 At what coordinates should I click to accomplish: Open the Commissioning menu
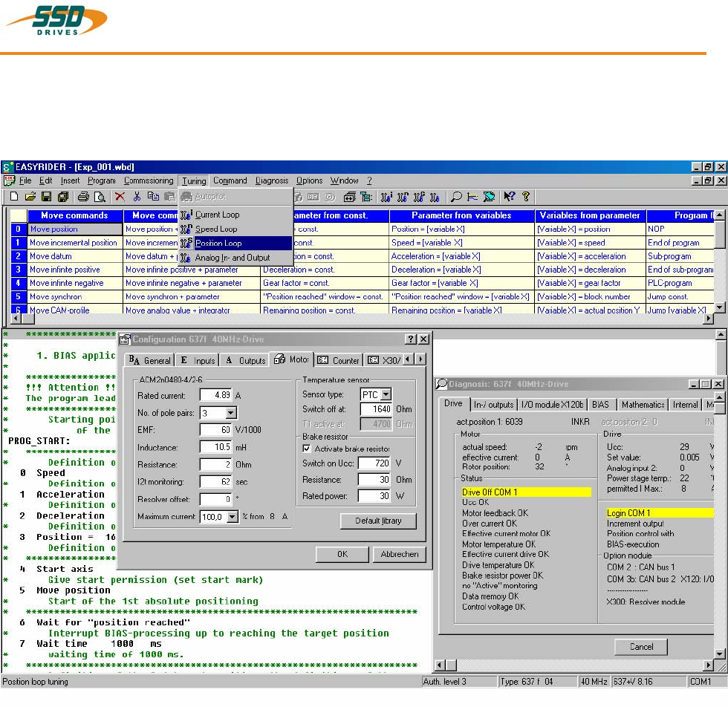149,181
